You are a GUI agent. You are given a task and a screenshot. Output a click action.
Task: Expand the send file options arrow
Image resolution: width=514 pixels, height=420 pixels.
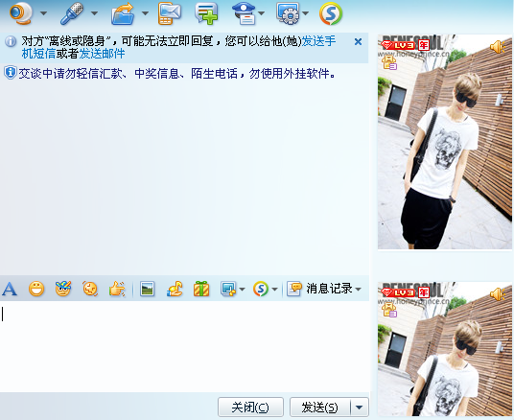145,13
